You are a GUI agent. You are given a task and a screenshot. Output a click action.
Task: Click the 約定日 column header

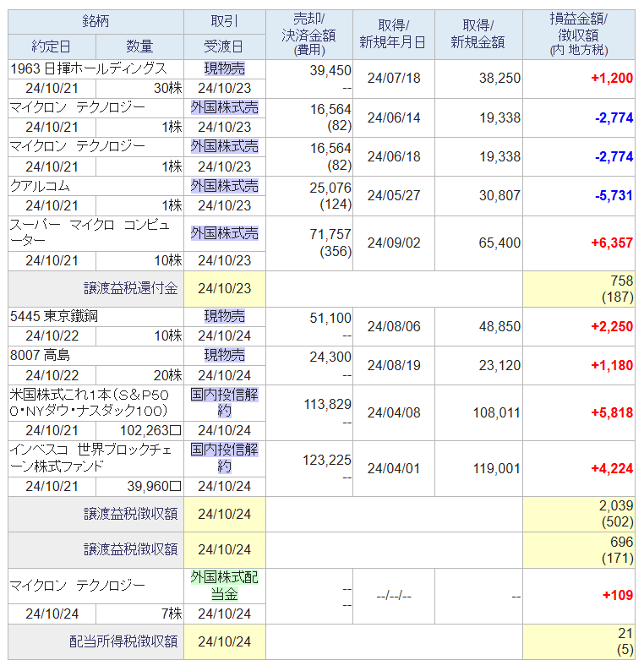[x=52, y=46]
